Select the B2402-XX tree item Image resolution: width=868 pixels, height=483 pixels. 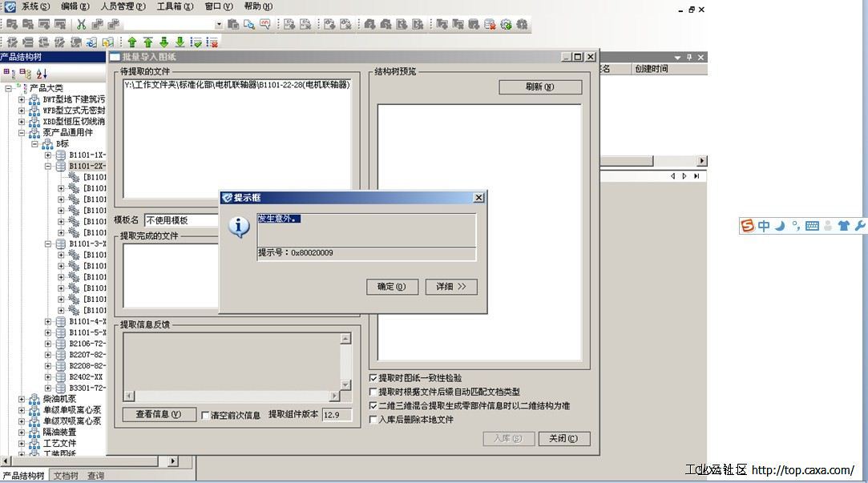(86, 376)
